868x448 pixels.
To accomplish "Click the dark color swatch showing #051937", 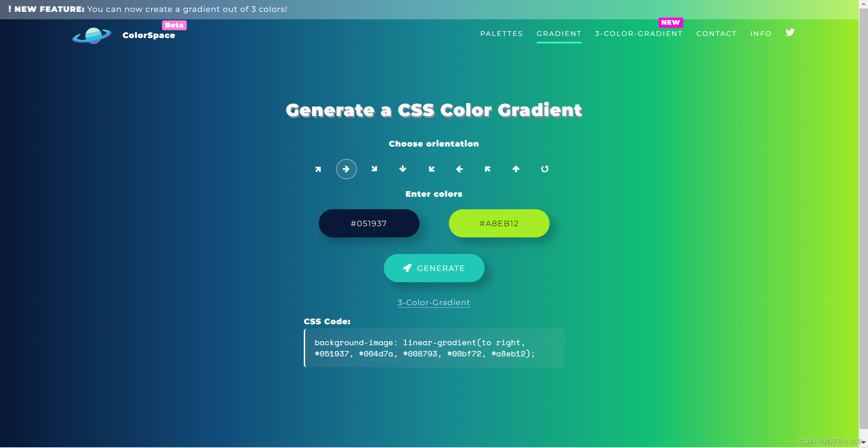I will [x=368, y=223].
